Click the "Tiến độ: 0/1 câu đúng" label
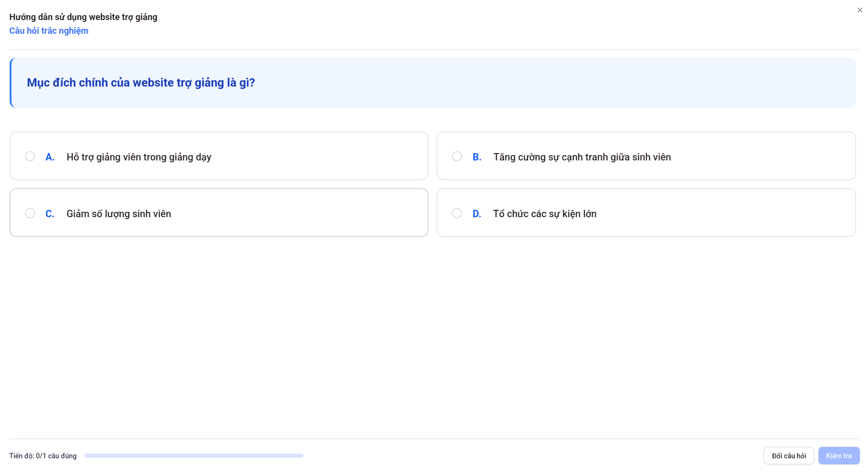This screenshot has height=473, width=868. point(43,456)
